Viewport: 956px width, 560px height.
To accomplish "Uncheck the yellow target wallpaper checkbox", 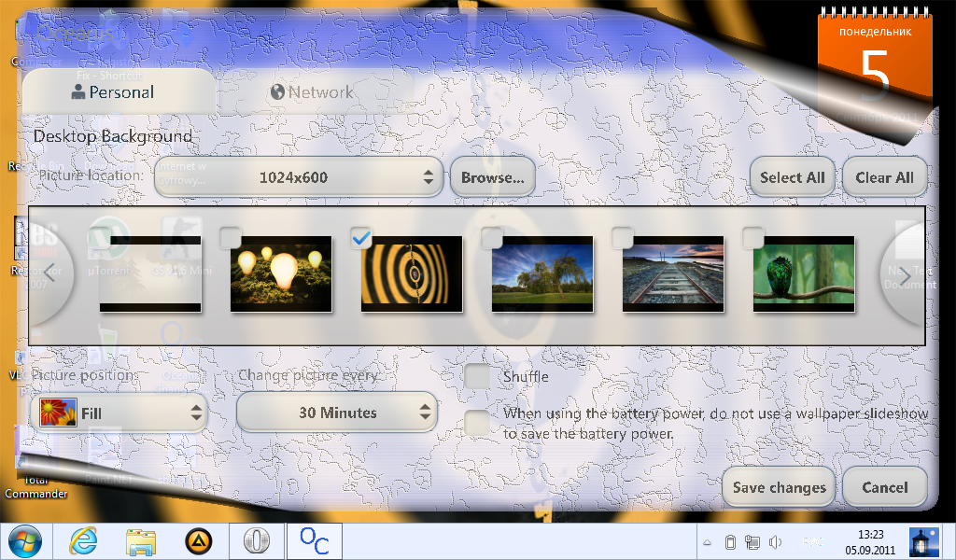I will point(361,238).
